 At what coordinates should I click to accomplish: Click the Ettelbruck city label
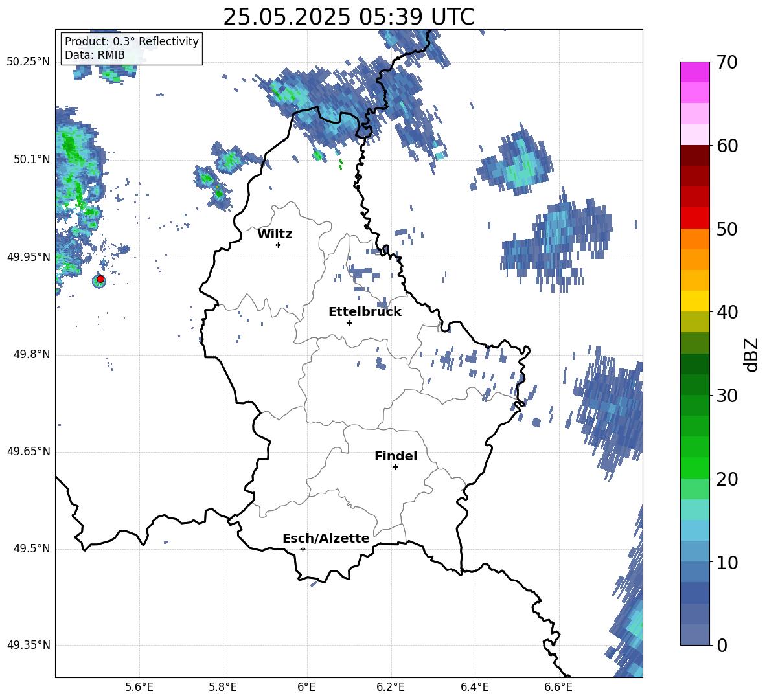point(365,312)
